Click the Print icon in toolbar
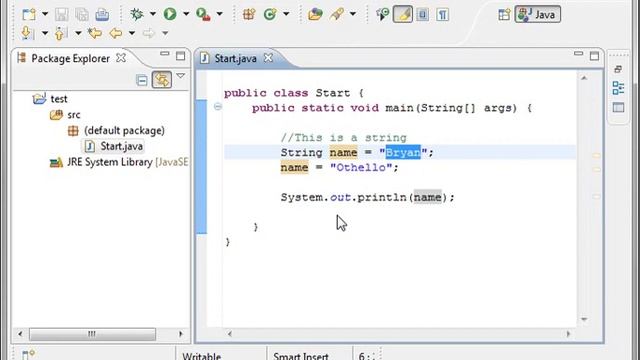Image resolution: width=640 pixels, height=360 pixels. click(x=102, y=15)
